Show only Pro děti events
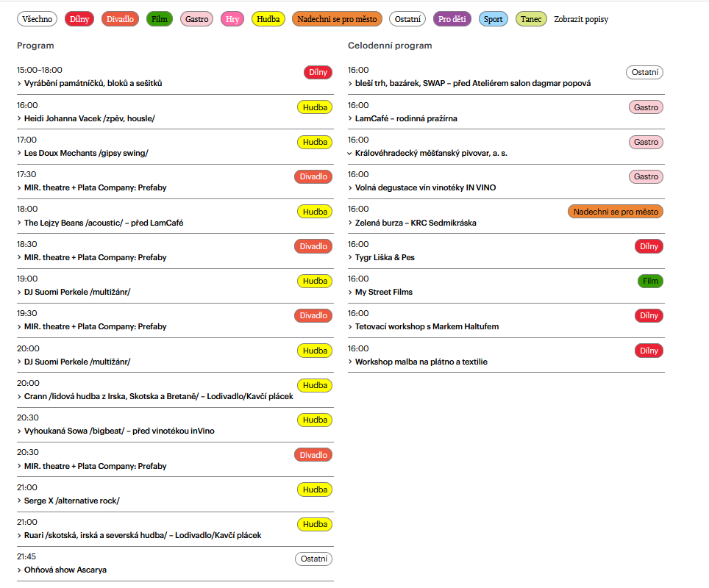The width and height of the screenshot is (709, 588). click(x=452, y=19)
